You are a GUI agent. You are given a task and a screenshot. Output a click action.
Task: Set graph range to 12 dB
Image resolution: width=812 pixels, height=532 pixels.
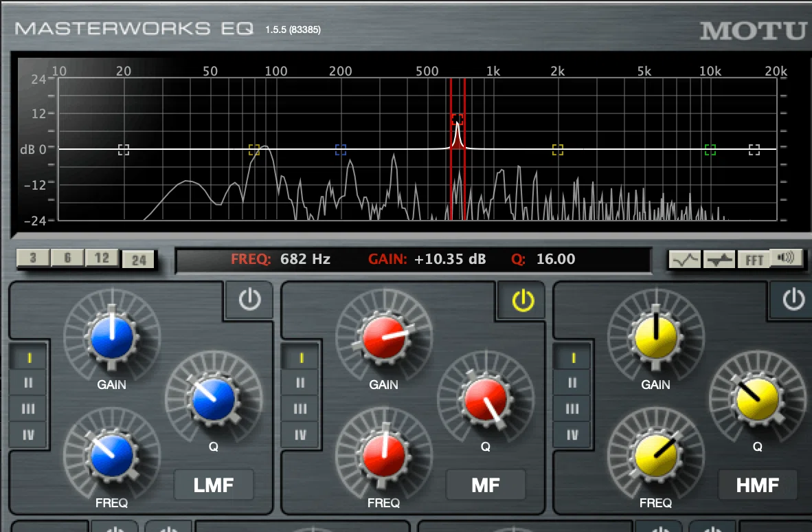coord(102,258)
